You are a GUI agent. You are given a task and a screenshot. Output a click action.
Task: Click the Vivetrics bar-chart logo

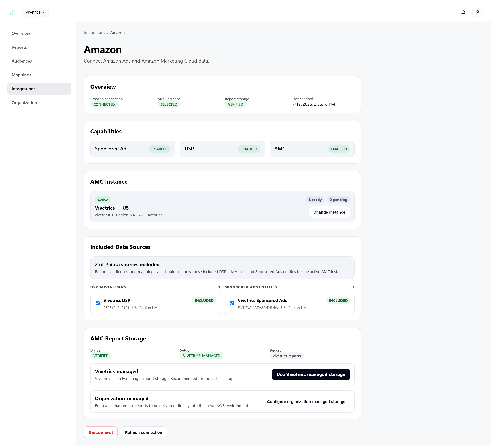(x=13, y=12)
